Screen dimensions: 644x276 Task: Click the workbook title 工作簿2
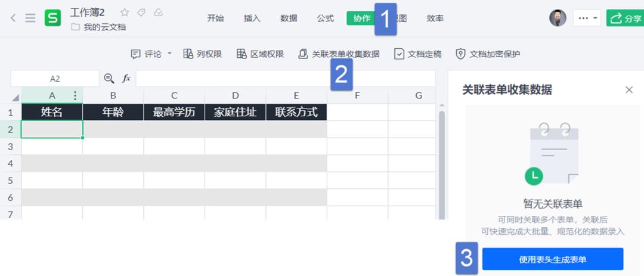(x=88, y=13)
